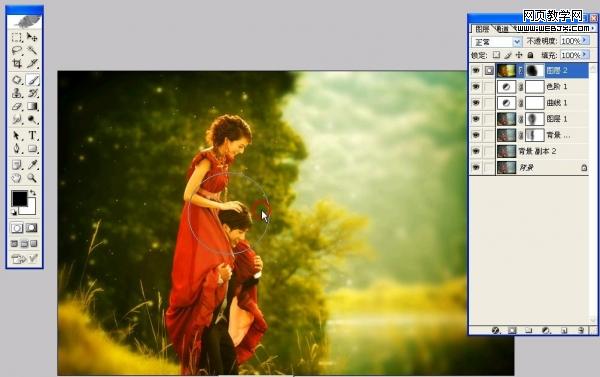This screenshot has height=377, width=600.
Task: Open the blend mode 正常 dropdown
Action: tap(496, 41)
